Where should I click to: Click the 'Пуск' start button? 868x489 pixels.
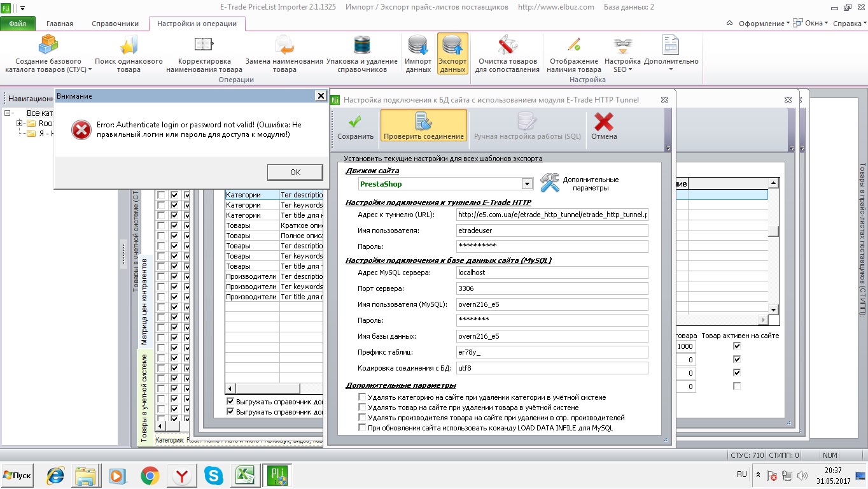[18, 476]
